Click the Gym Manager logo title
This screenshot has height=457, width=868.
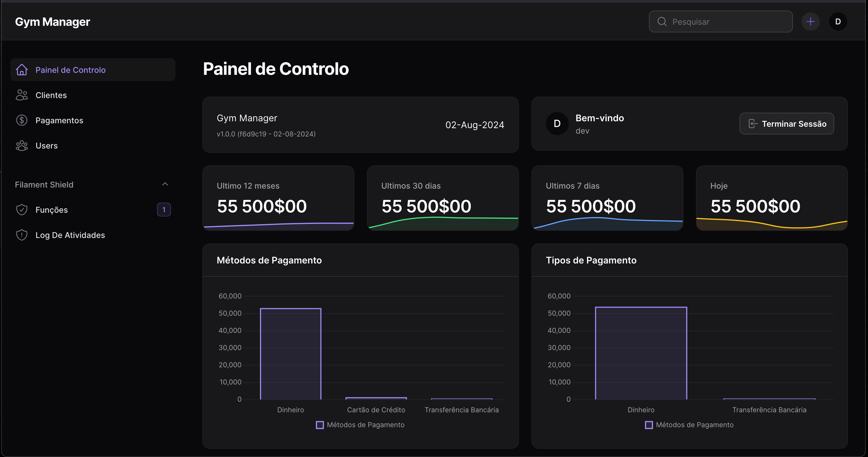coord(52,22)
